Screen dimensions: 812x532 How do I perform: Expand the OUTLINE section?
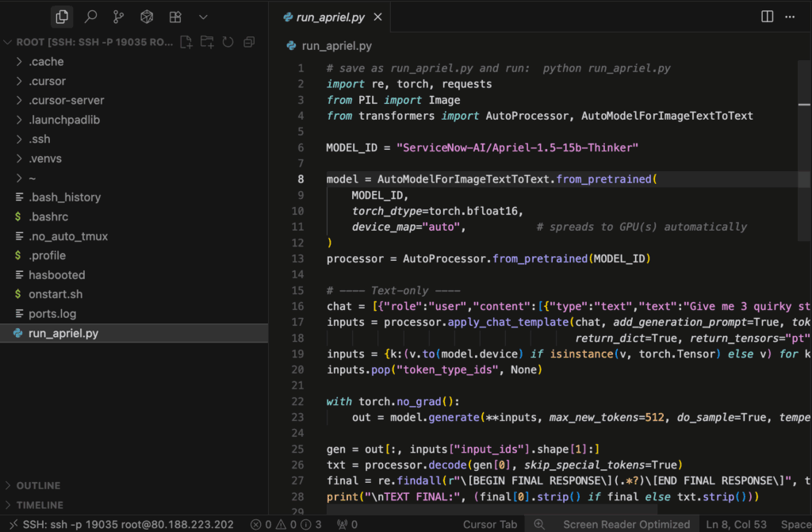coord(40,485)
